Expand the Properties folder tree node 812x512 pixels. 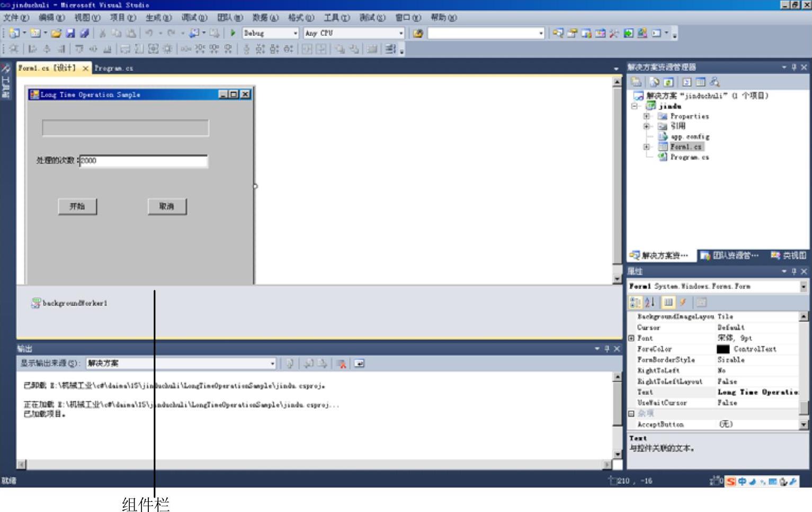pos(646,116)
